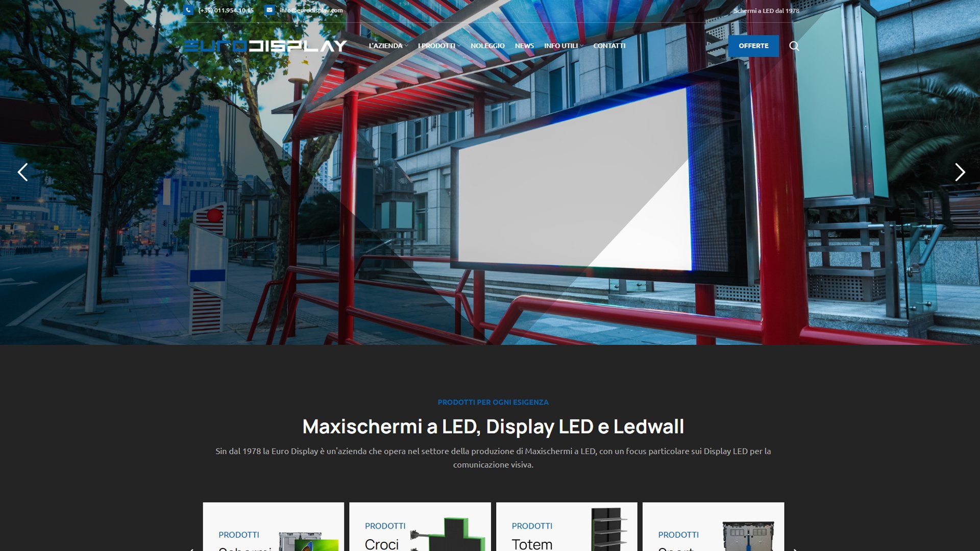Click the black Totem shelf image
Image resolution: width=980 pixels, height=551 pixels.
609,529
